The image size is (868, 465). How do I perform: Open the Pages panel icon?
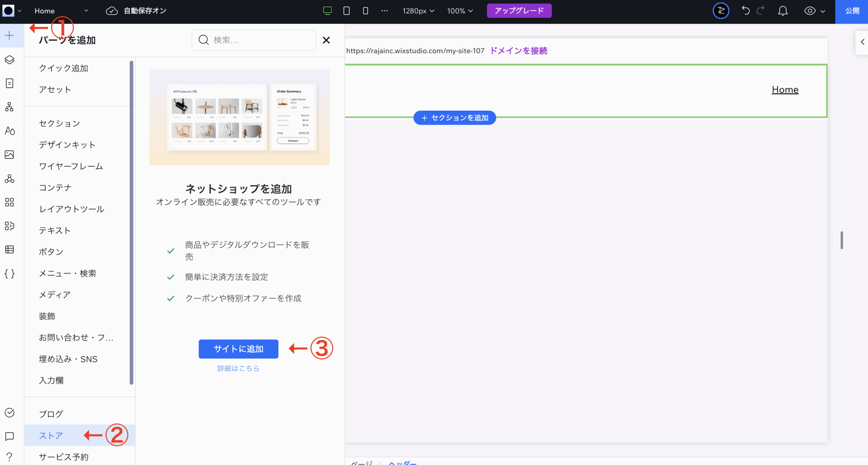(x=9, y=83)
